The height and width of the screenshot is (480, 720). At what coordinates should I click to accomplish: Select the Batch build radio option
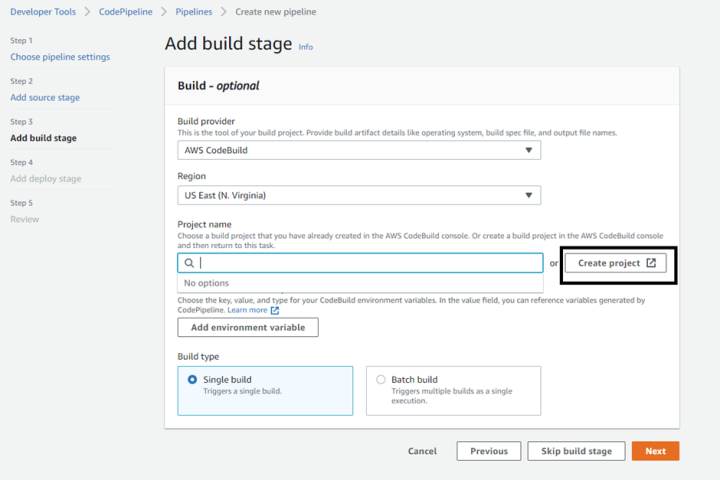(x=381, y=380)
